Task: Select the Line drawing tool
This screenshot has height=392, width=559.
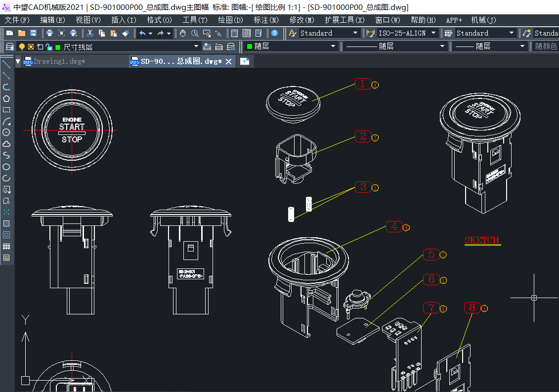Action: point(6,64)
